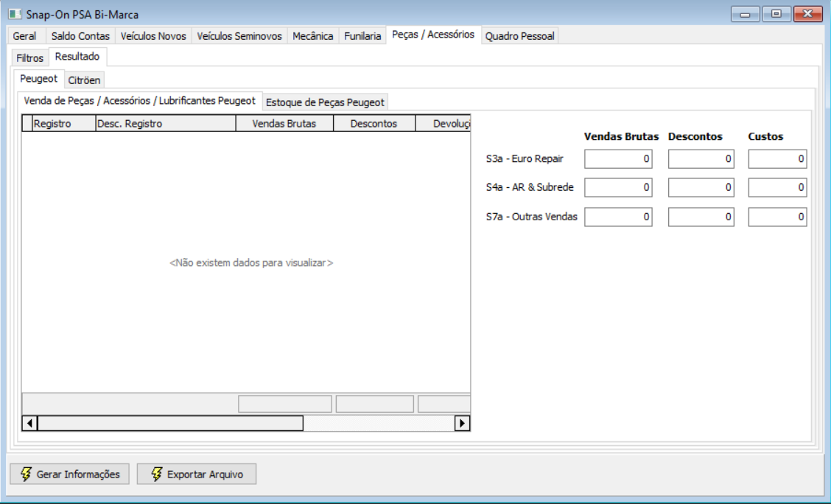Click the 'S7a - Outras Vendas' label

[x=532, y=217]
